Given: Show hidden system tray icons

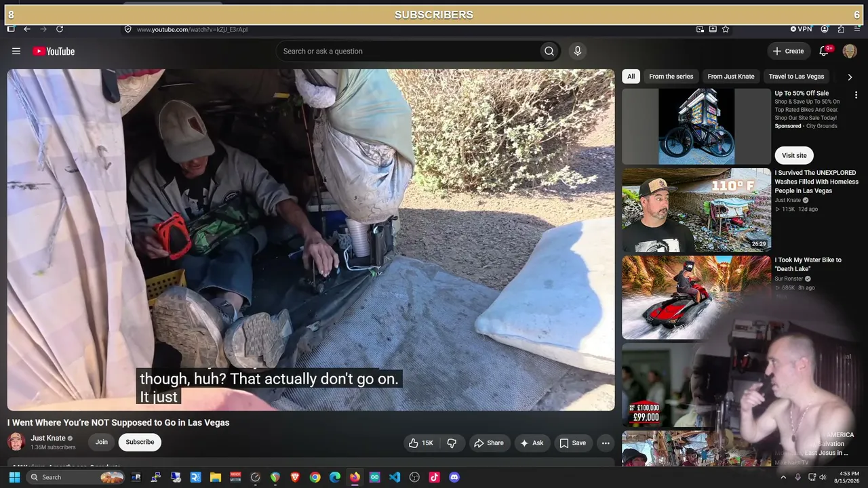Looking at the screenshot, I should pos(783,477).
